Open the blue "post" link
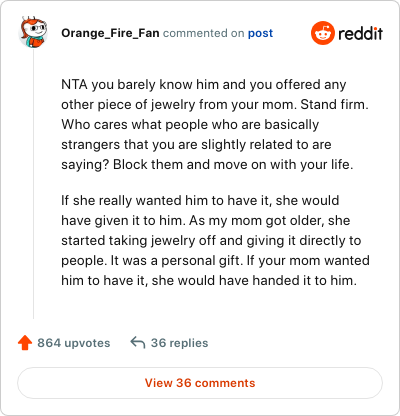The height and width of the screenshot is (416, 400). (x=260, y=33)
